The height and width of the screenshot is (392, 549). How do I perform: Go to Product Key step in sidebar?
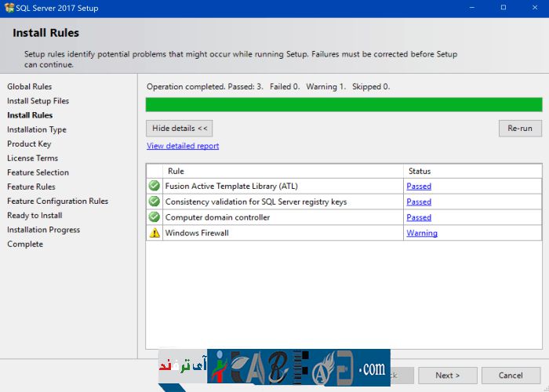(x=29, y=144)
